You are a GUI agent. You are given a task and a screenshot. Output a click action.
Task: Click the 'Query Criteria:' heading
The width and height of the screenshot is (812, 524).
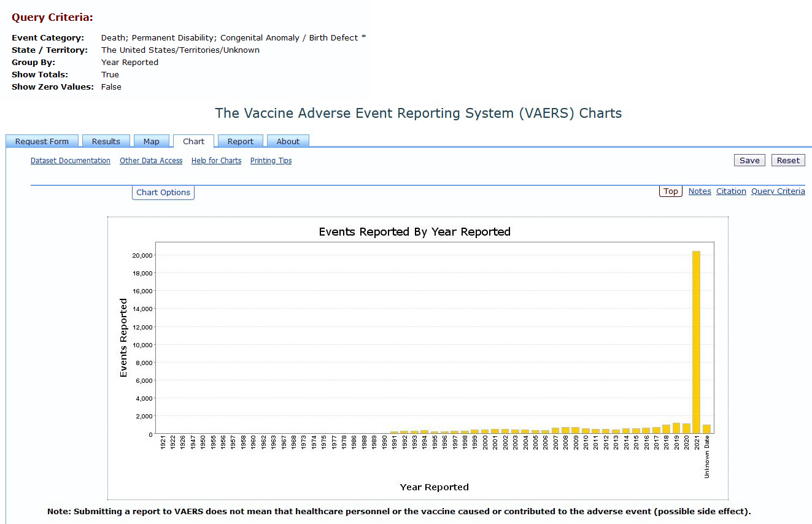point(53,18)
